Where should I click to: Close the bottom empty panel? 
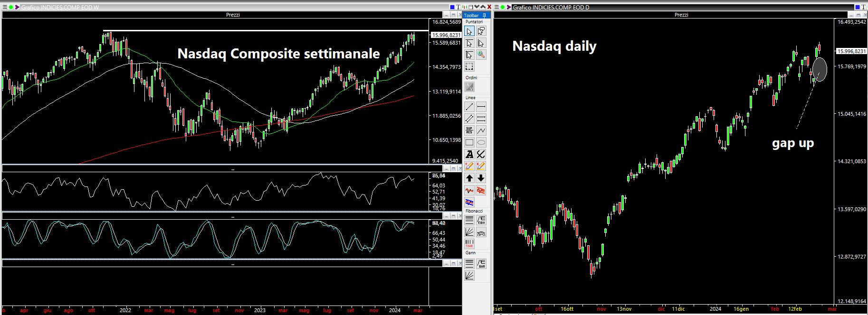pyautogui.click(x=459, y=263)
